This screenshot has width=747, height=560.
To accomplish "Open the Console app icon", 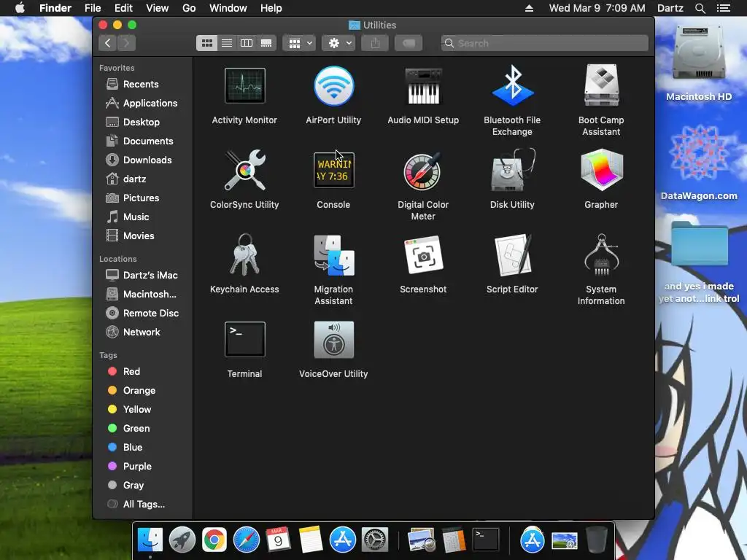I will click(333, 170).
